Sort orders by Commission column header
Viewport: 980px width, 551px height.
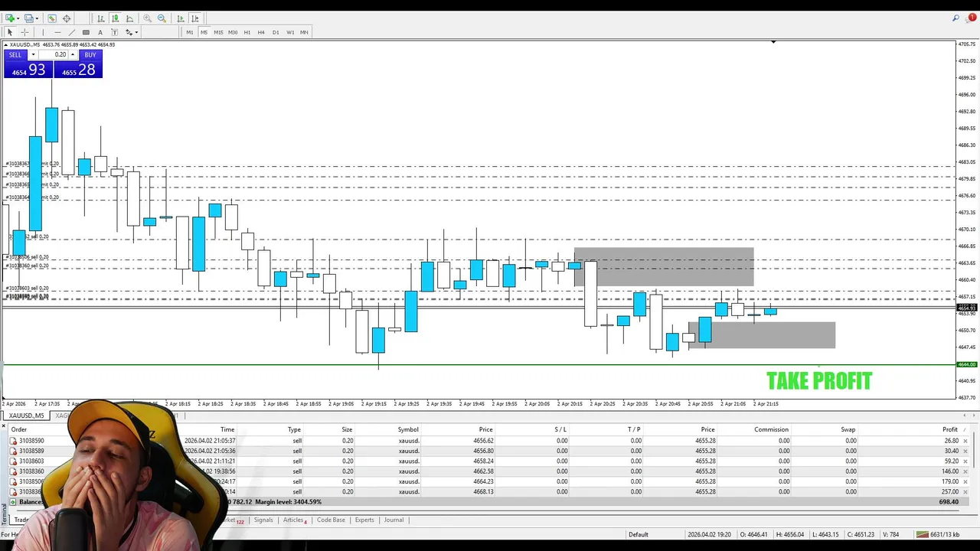(771, 429)
